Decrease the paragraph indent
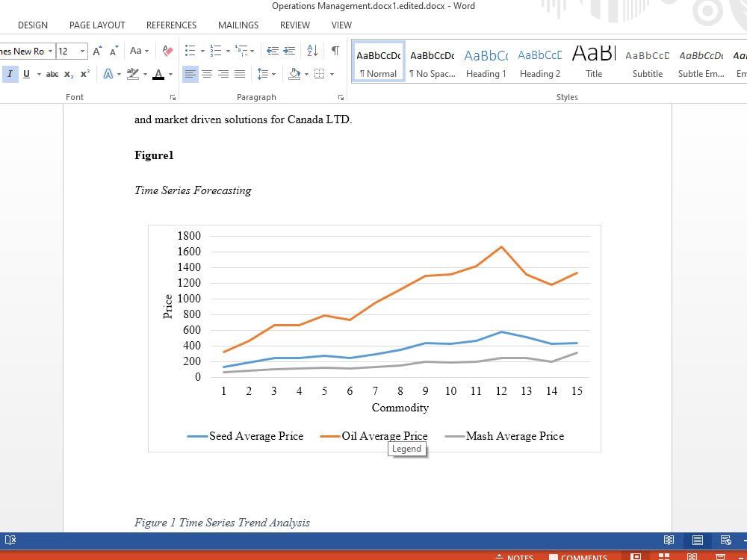Image resolution: width=747 pixels, height=560 pixels. (273, 51)
